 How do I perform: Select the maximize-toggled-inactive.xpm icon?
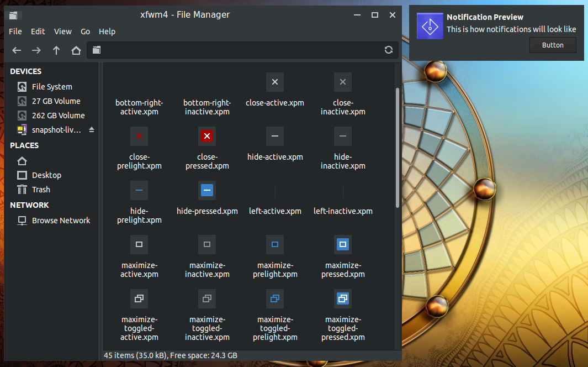click(x=207, y=298)
